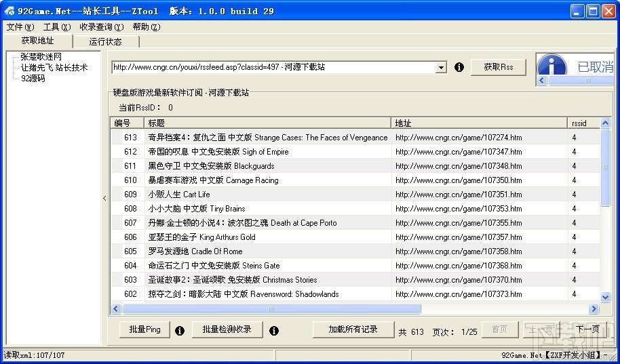620x364 pixels.
Task: Click the table's horizontal scrollbar thumb
Action: (271, 309)
